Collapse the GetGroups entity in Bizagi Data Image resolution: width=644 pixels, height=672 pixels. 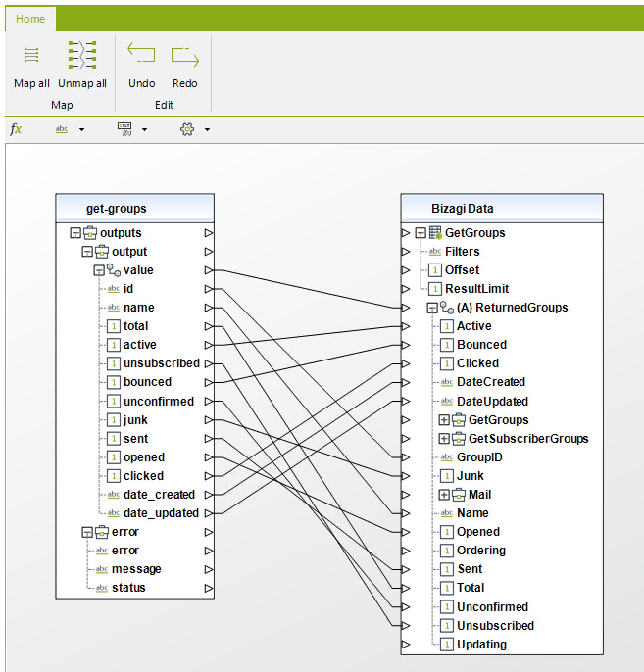421,233
